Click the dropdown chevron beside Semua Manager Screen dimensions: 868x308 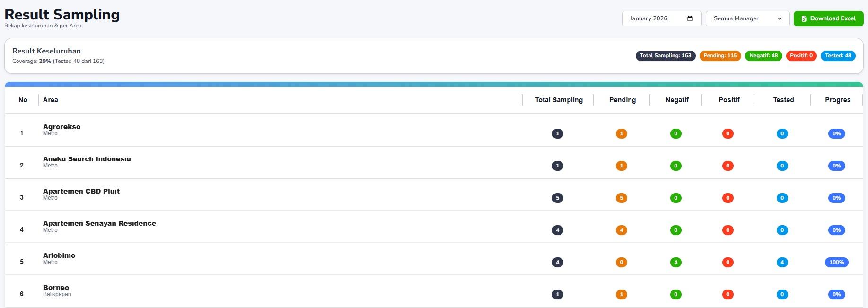coord(780,18)
